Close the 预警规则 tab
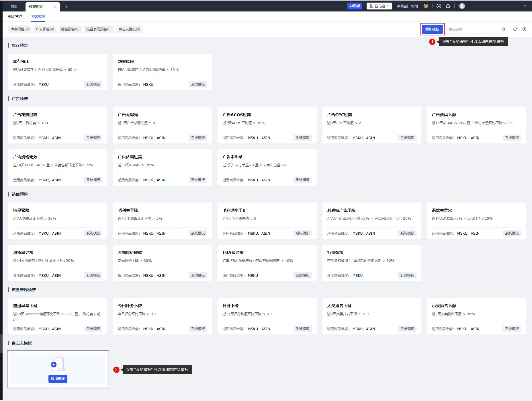532x401 pixels. [x=55, y=7]
